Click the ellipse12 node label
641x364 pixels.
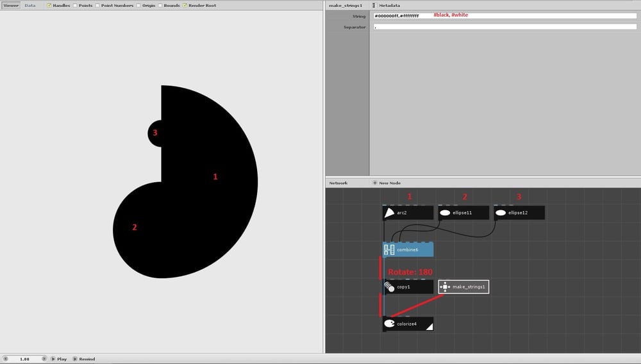(517, 212)
